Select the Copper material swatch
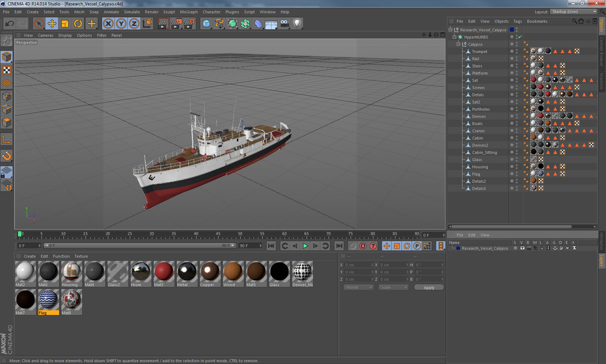Screen dimensions: 606x364 pos(210,271)
